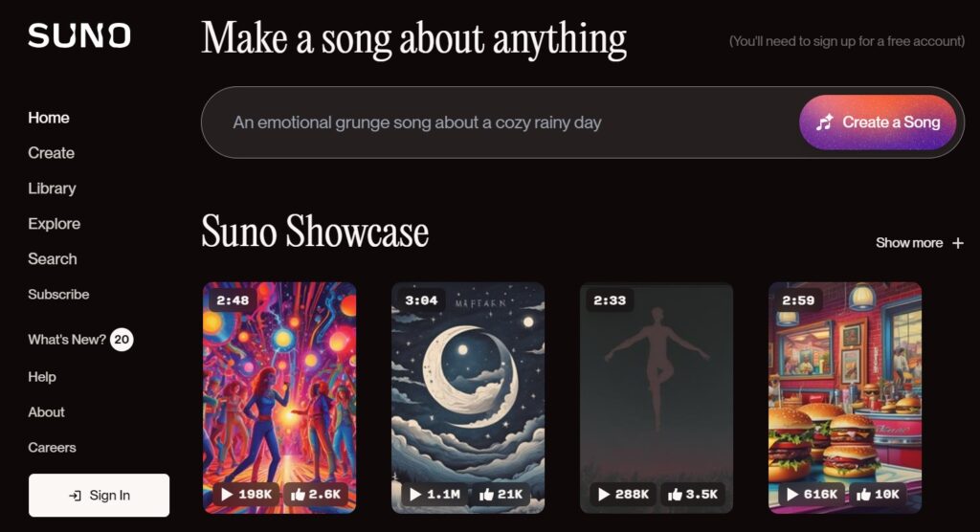The height and width of the screenshot is (532, 980).
Task: Select Search in the sidebar
Action: coord(53,258)
